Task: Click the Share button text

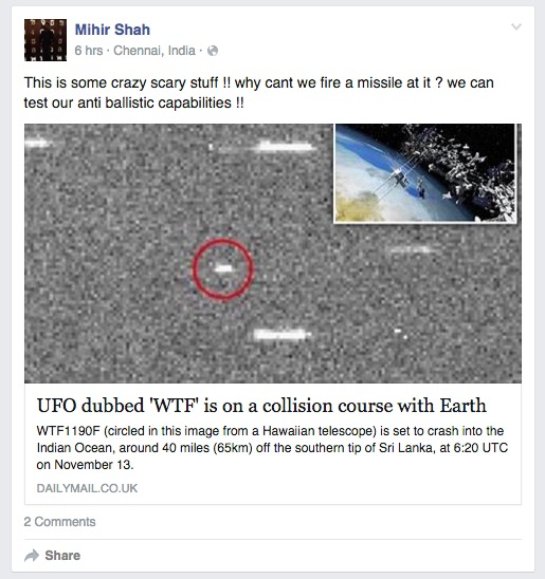Action: coord(62,555)
